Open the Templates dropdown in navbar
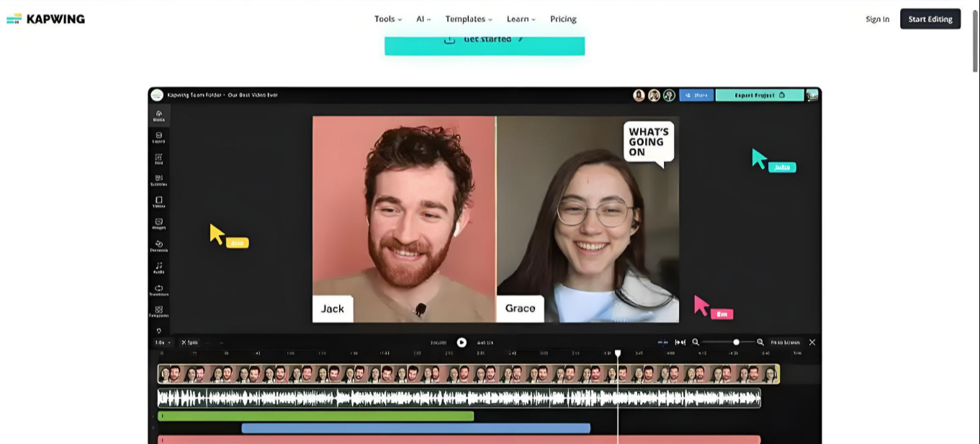Screen dimensions: 980x444 click(468, 19)
